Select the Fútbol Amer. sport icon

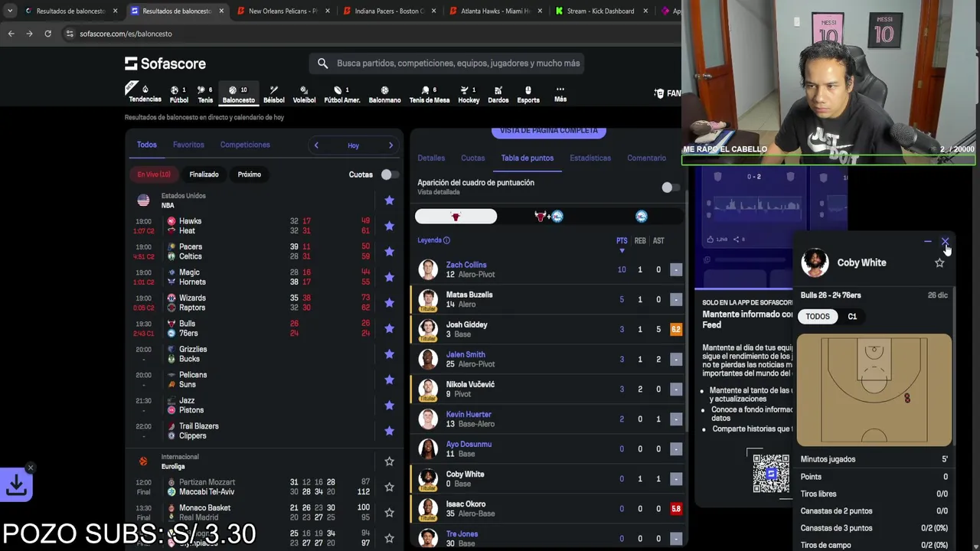[341, 94]
